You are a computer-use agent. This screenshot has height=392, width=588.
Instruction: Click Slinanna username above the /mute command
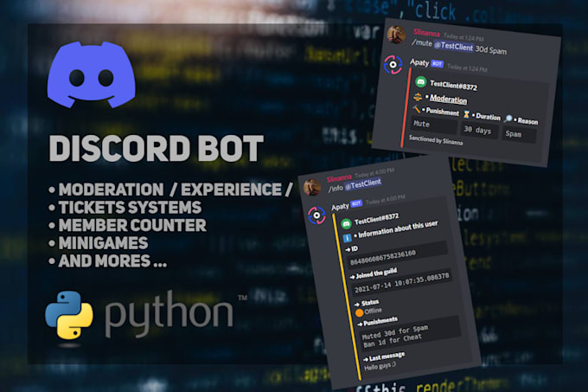(426, 33)
